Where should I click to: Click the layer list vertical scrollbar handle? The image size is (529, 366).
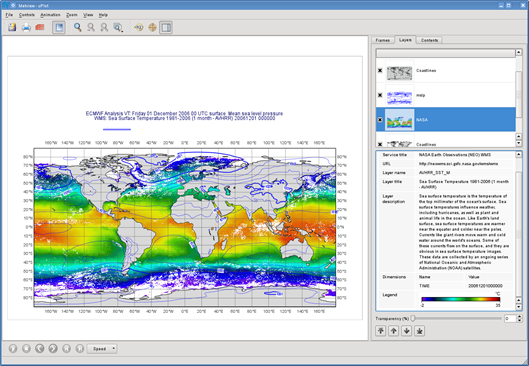(519, 94)
